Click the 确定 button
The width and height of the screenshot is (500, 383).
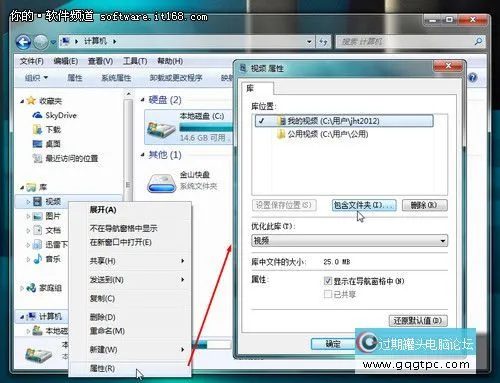[x=332, y=344]
